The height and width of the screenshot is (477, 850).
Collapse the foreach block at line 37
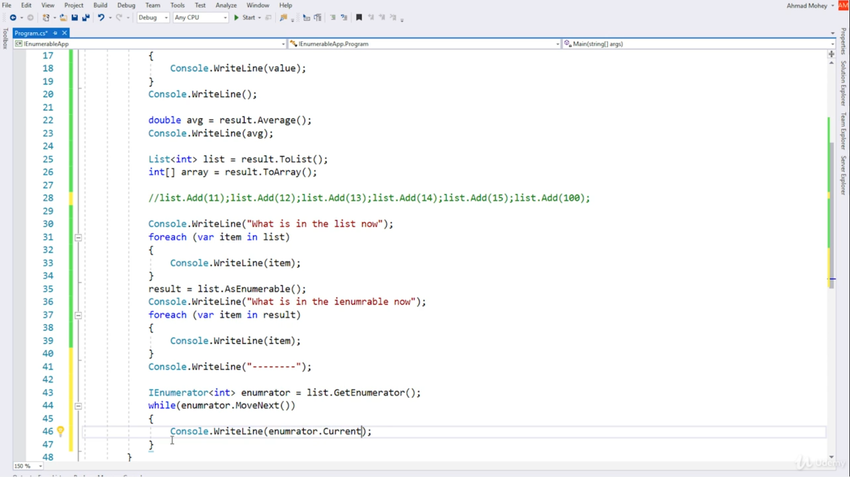tap(78, 315)
